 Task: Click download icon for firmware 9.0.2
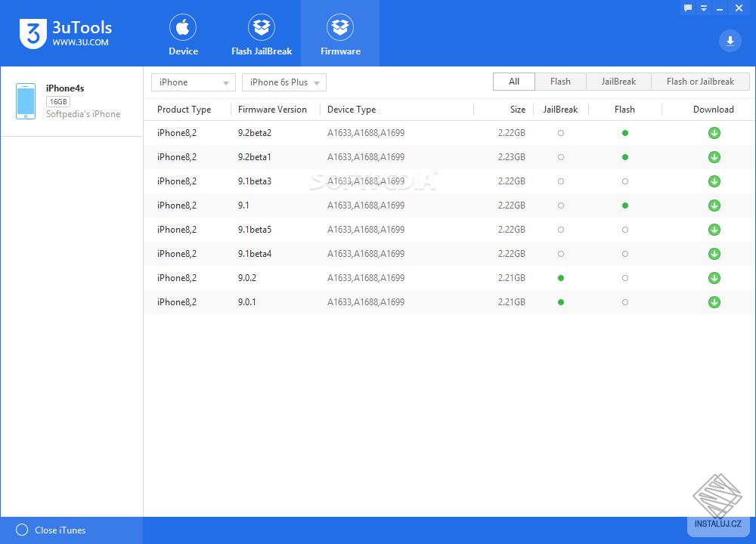(x=714, y=278)
